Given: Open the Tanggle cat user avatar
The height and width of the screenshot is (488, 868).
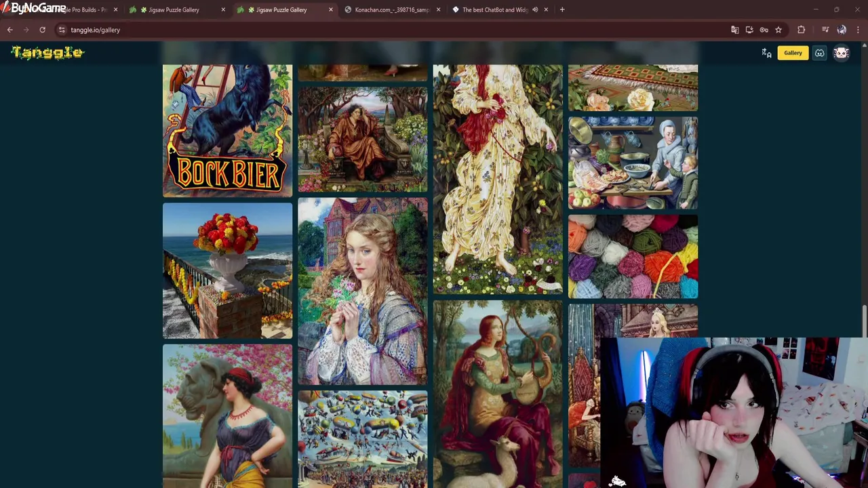Looking at the screenshot, I should 842,53.
